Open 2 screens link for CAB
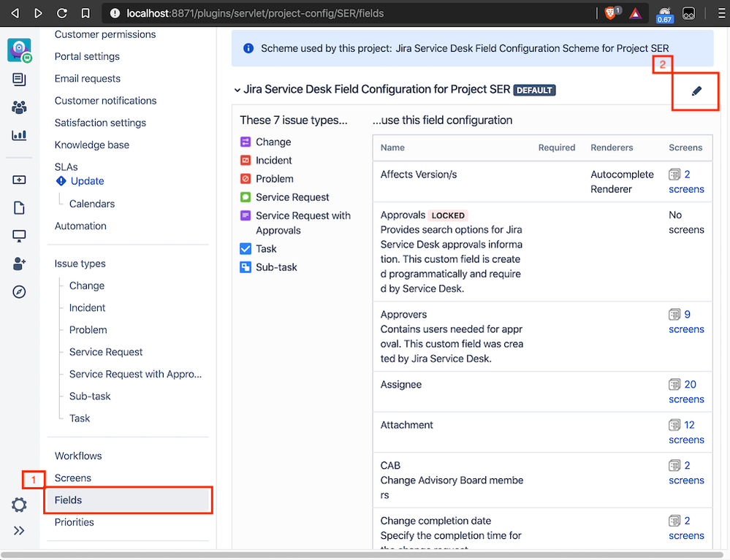This screenshot has width=730, height=560. pos(686,472)
